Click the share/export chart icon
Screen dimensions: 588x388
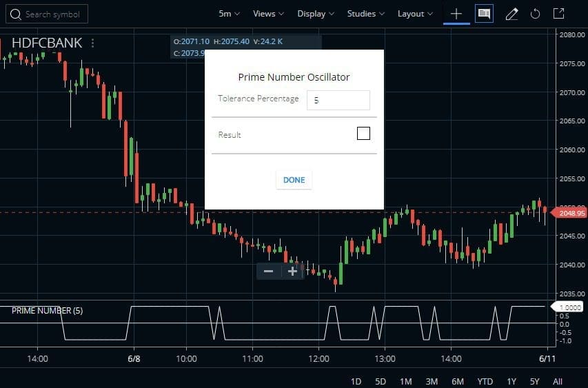coord(559,14)
